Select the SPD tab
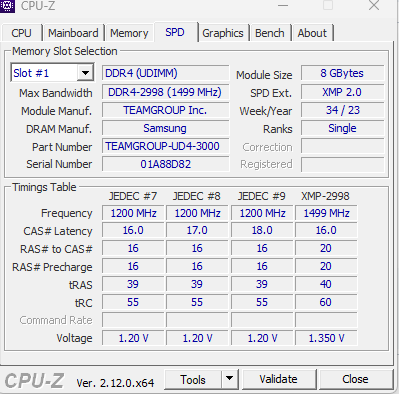Viewport: 399px width, 394px height. (175, 32)
